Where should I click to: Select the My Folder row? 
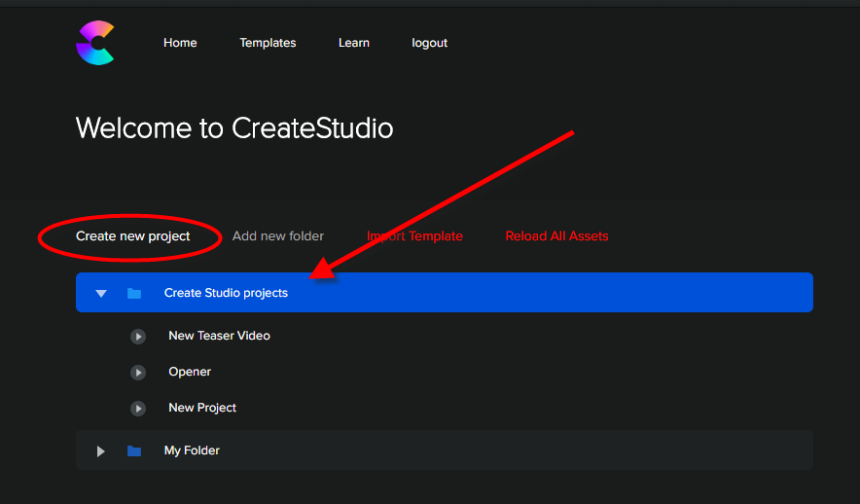click(x=445, y=450)
